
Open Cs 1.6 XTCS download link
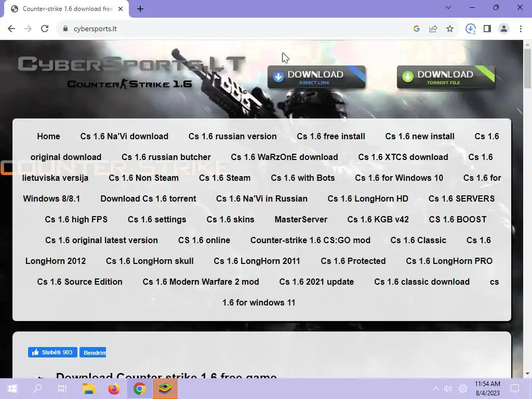coord(403,157)
